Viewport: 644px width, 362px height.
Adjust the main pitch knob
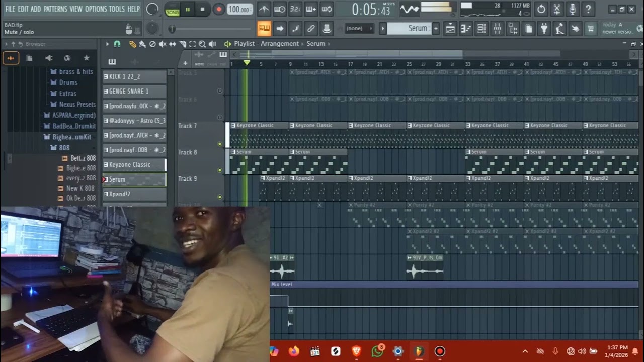(152, 29)
